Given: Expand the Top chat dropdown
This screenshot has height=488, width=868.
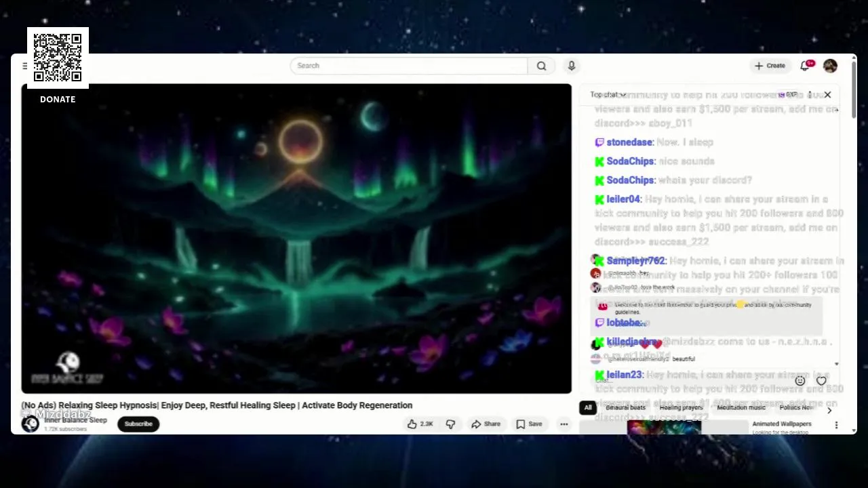Looking at the screenshot, I should (608, 95).
